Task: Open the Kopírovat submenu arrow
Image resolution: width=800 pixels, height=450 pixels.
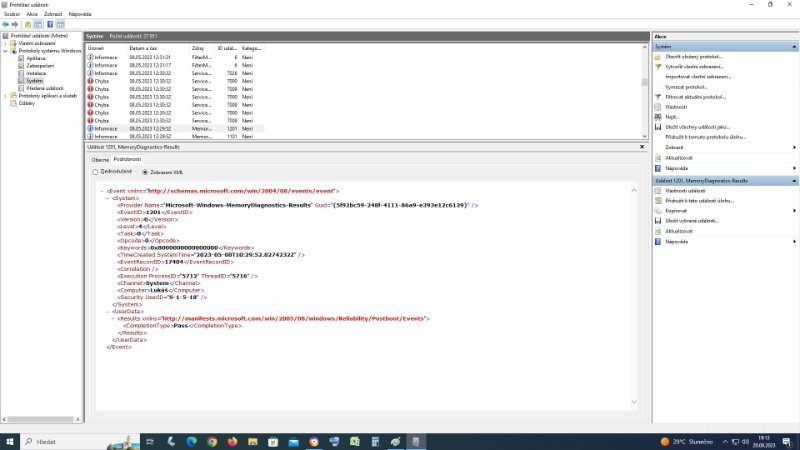Action: coord(794,211)
